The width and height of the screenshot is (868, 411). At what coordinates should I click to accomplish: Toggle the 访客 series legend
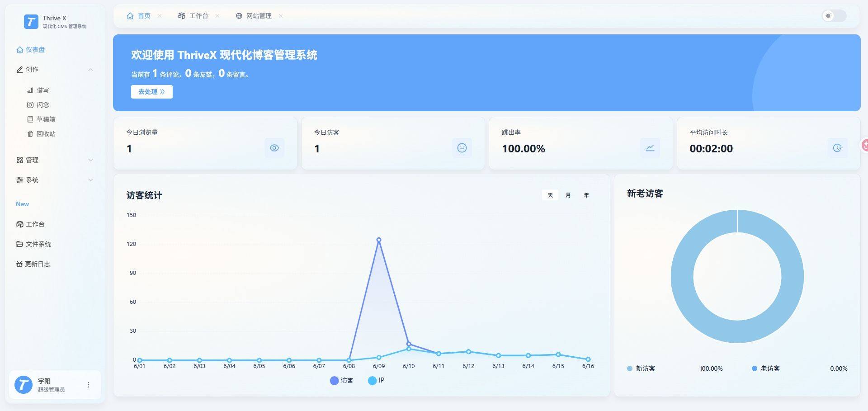point(342,381)
